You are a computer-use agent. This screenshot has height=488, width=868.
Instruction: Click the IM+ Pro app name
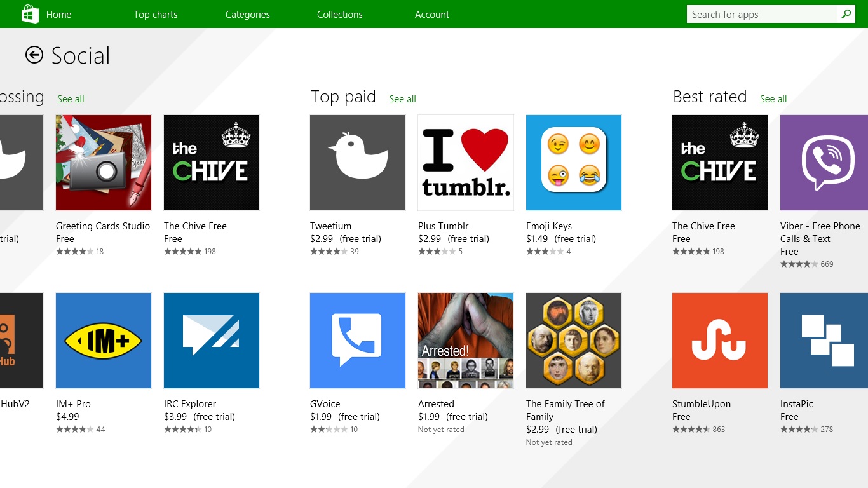73,403
